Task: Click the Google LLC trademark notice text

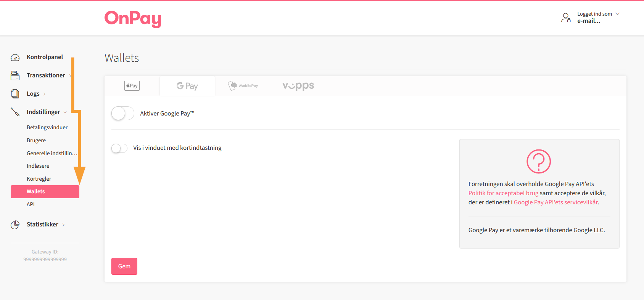Action: (536, 230)
